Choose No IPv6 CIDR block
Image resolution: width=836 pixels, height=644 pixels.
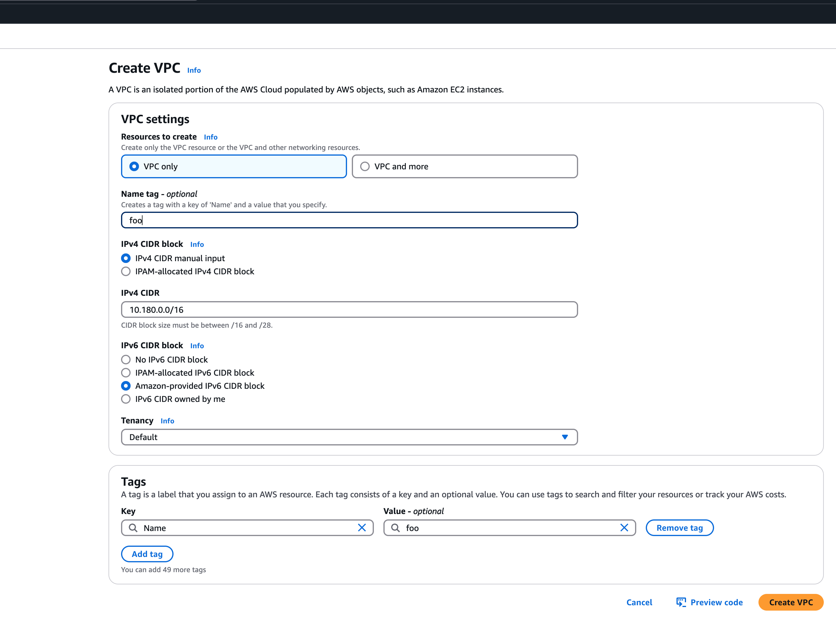pos(126,360)
